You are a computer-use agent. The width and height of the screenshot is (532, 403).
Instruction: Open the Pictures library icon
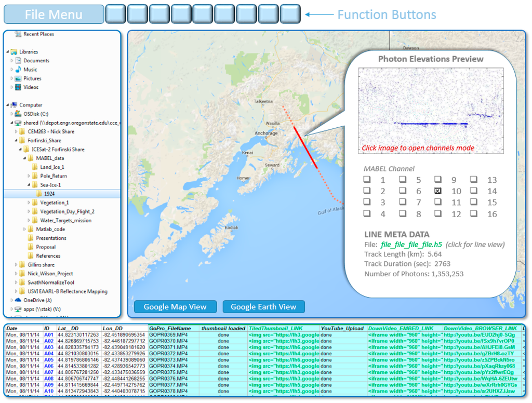pyautogui.click(x=19, y=78)
